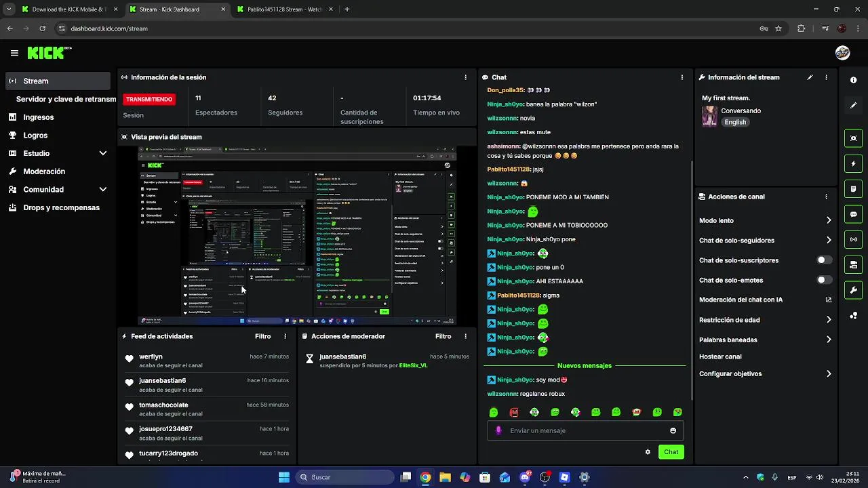
Task: Click the English language tag
Action: pyautogui.click(x=735, y=122)
